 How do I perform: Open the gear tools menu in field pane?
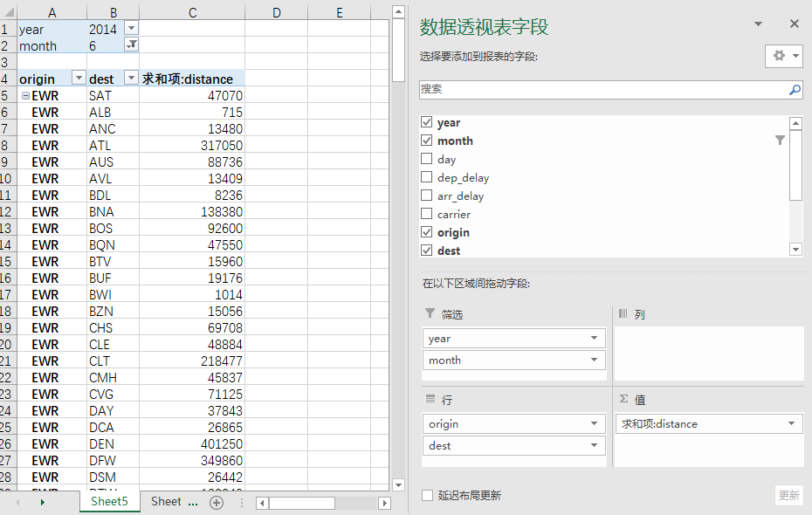tap(784, 56)
